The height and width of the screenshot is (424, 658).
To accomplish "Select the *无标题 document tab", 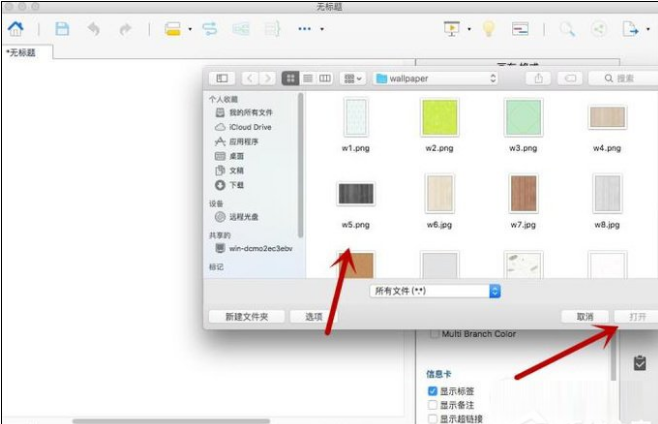I will [x=27, y=52].
